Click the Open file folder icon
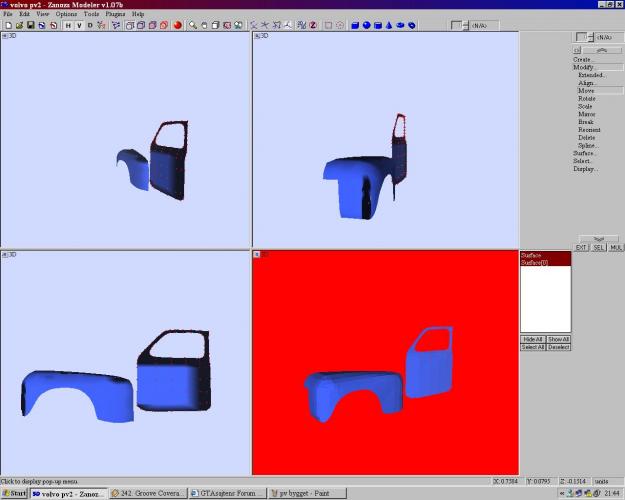This screenshot has width=625, height=500. coord(18,25)
